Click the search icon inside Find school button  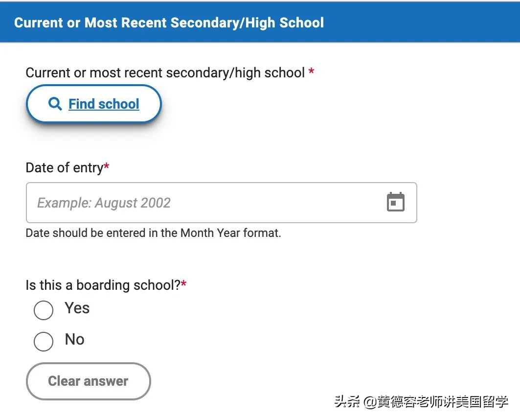(x=54, y=103)
